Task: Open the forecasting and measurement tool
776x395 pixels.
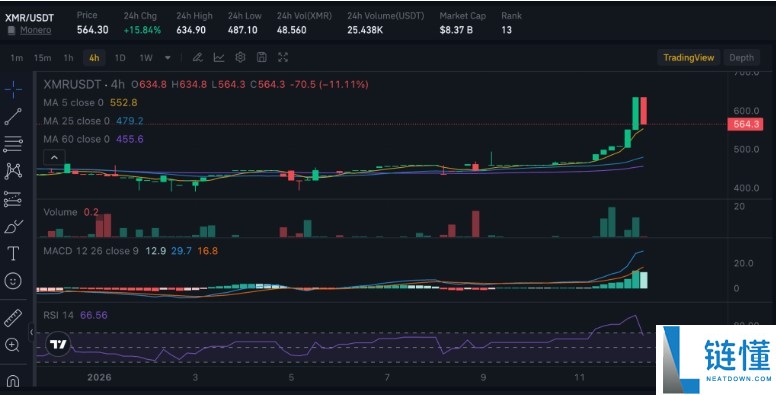Action: [13, 199]
